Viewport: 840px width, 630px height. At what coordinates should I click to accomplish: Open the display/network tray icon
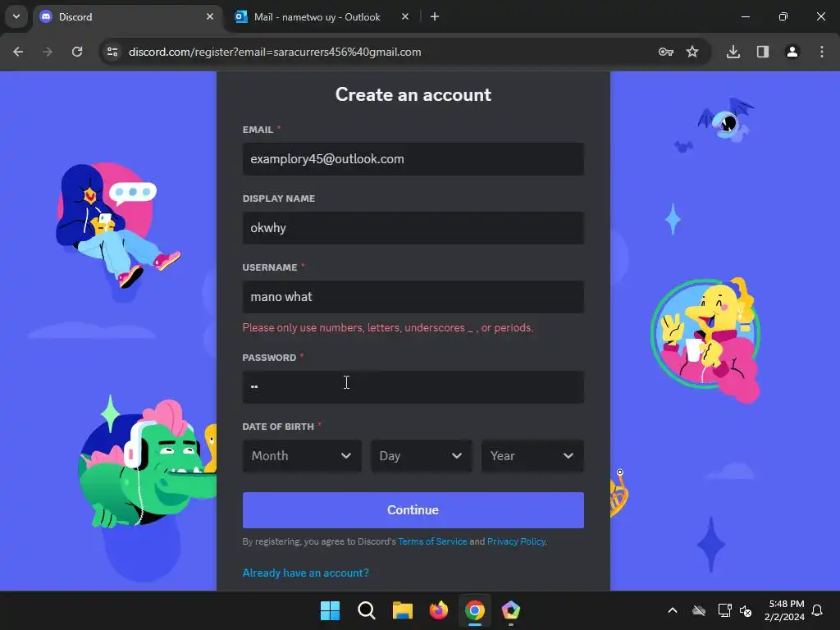(724, 610)
